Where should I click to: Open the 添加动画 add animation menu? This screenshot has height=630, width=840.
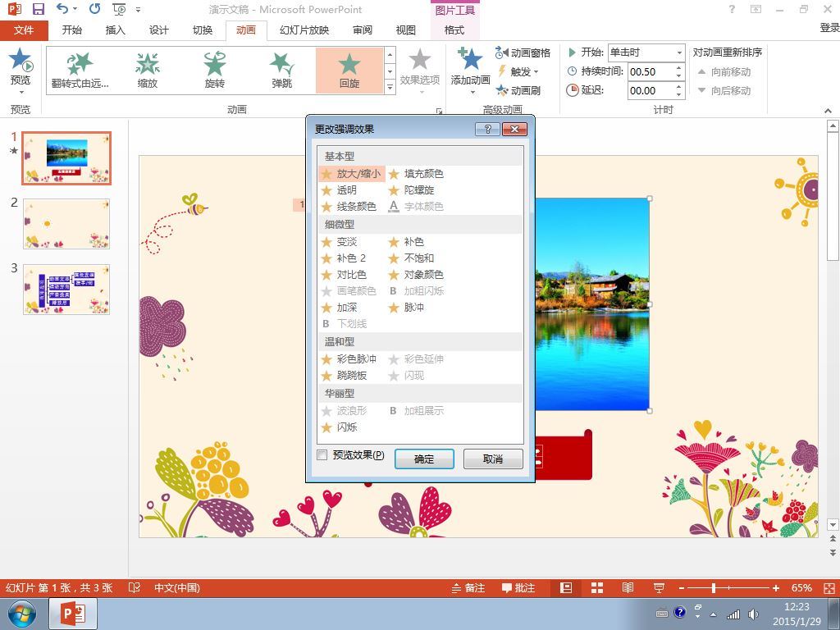[470, 71]
